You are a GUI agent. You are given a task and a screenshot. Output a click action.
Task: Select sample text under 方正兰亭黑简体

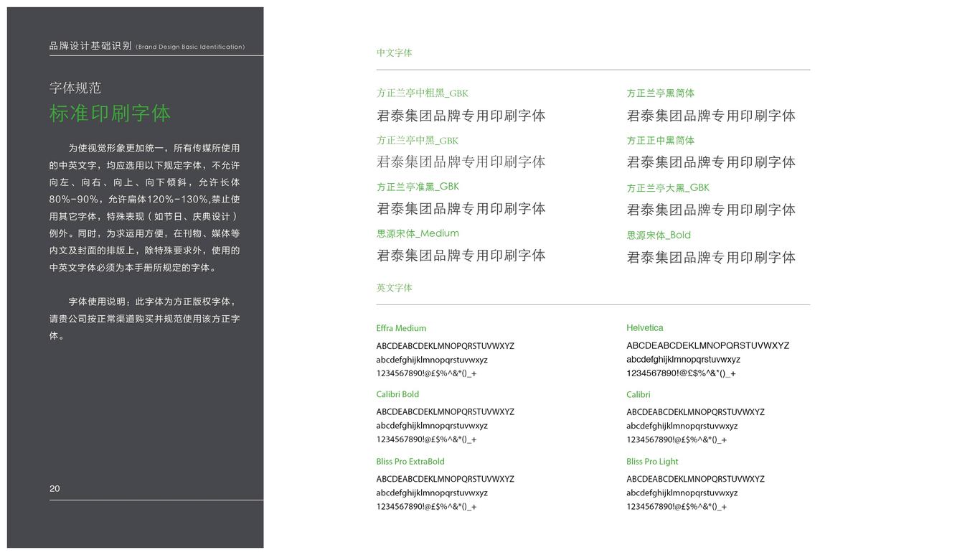coord(711,116)
